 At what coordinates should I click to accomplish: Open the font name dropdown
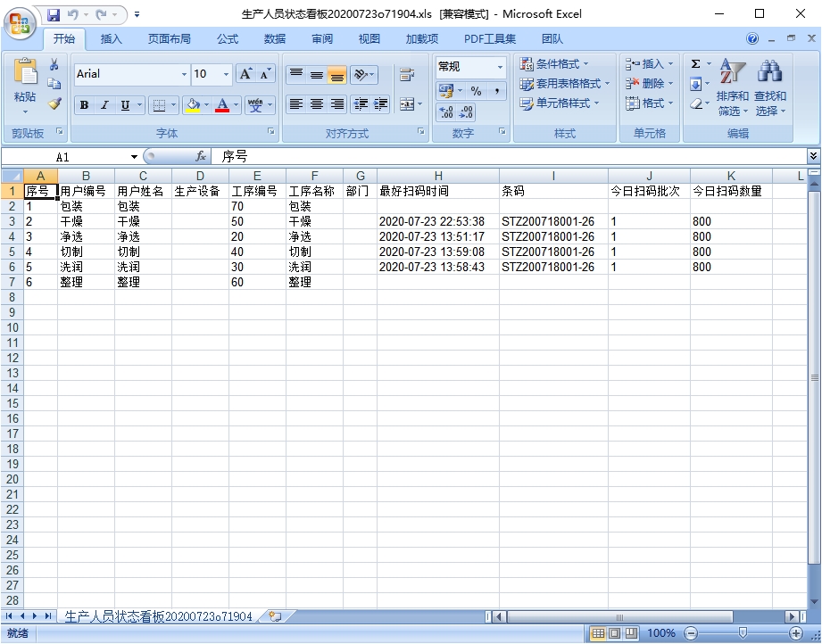(x=185, y=75)
